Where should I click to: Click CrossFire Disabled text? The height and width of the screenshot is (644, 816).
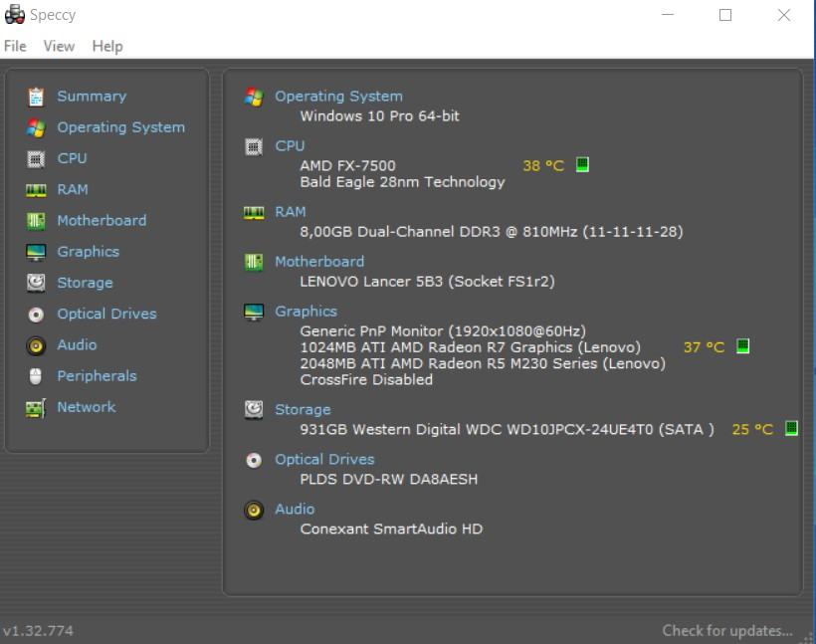(366, 379)
